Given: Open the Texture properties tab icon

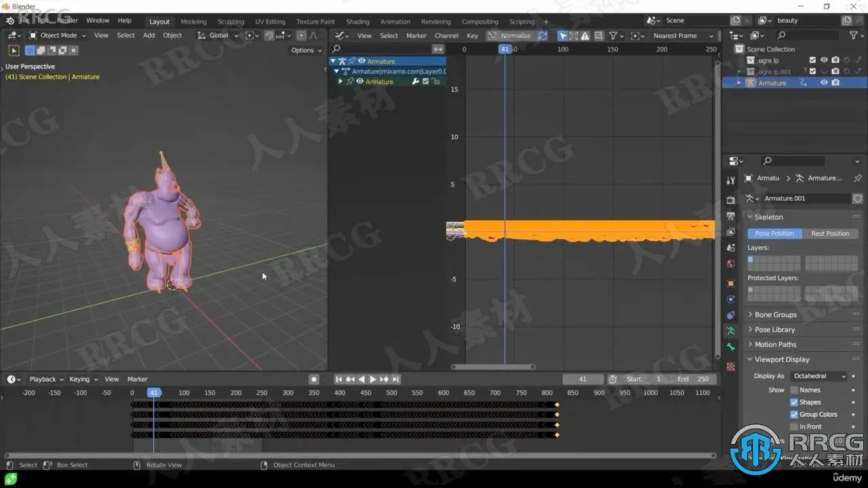Looking at the screenshot, I should coord(730,367).
